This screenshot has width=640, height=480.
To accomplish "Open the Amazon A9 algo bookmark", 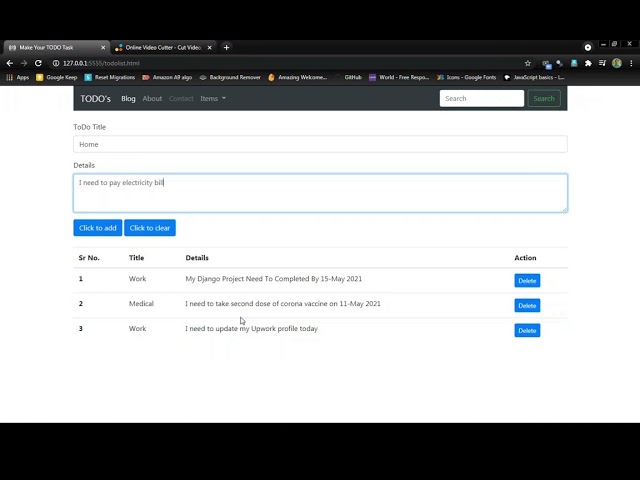I will point(167,78).
